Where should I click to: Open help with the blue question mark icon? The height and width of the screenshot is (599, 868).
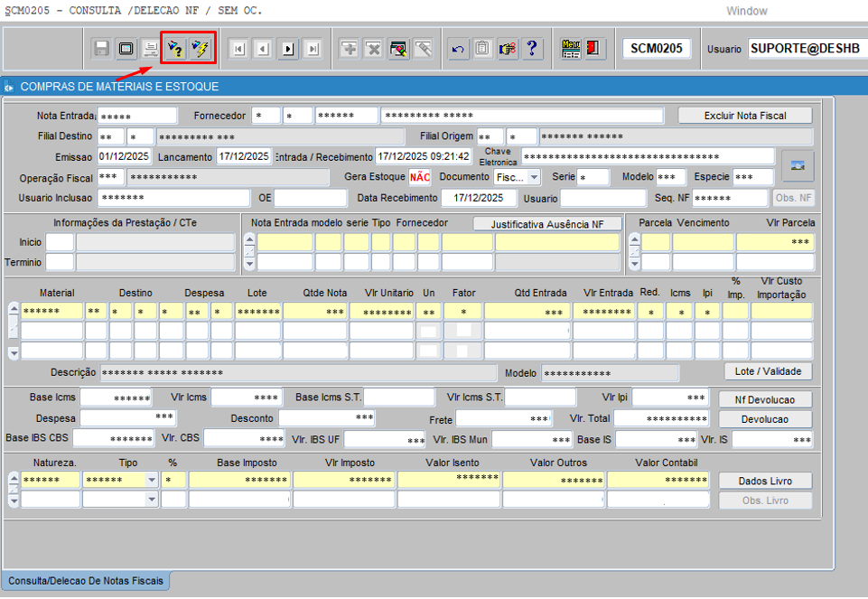point(533,49)
